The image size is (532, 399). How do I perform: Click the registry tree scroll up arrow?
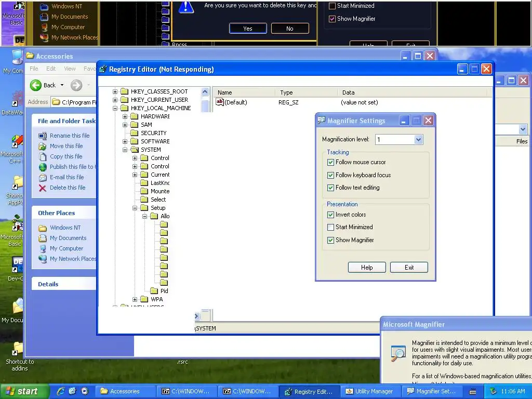205,91
